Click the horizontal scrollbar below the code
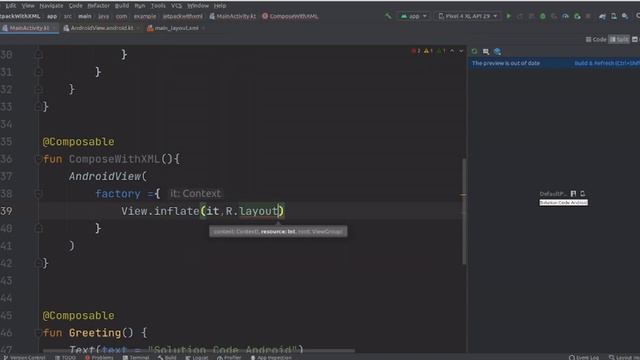 coord(199,350)
